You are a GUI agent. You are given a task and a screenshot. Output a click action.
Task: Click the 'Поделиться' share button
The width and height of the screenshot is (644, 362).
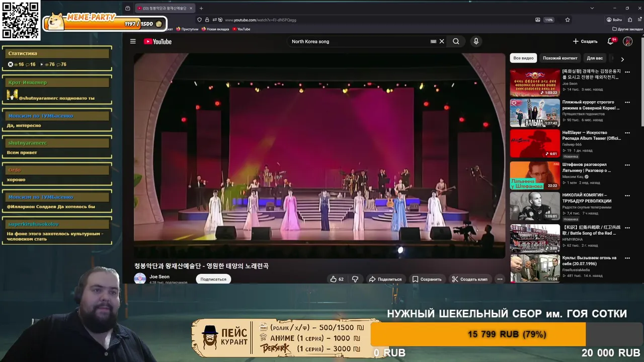click(385, 279)
